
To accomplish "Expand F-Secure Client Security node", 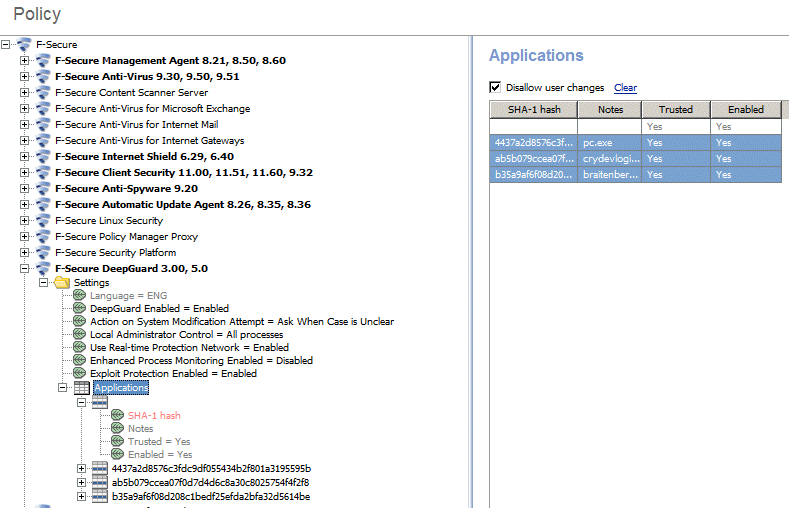I will coord(24,173).
